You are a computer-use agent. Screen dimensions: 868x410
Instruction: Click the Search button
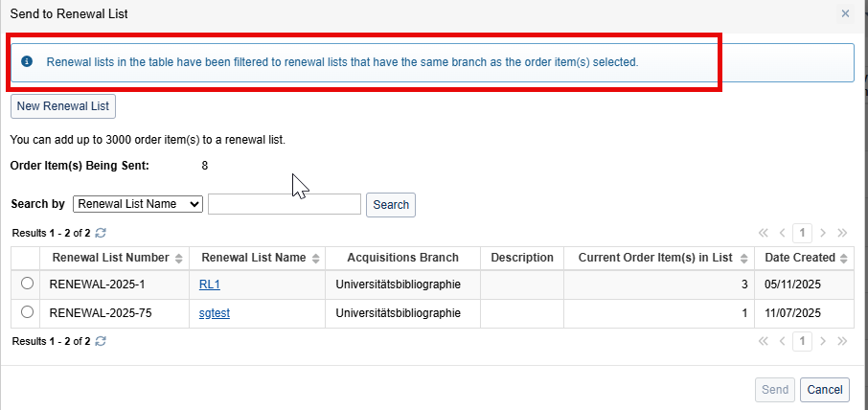[391, 204]
